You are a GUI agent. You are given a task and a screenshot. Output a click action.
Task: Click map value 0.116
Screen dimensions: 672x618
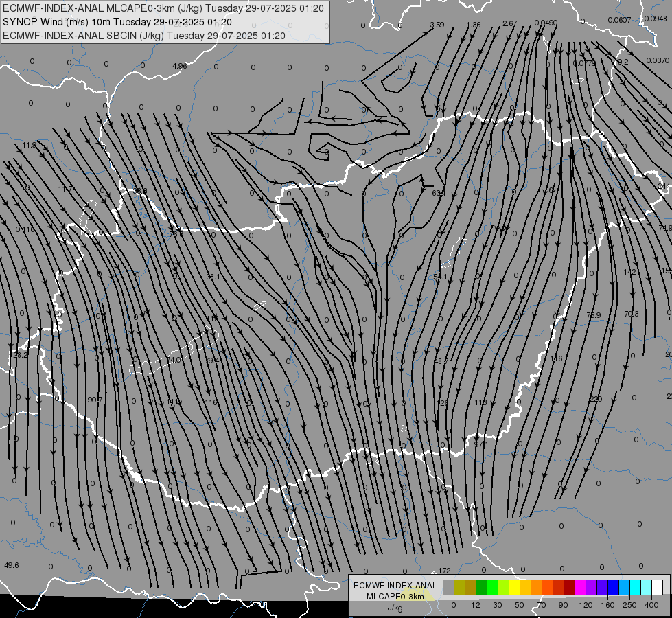[25, 229]
